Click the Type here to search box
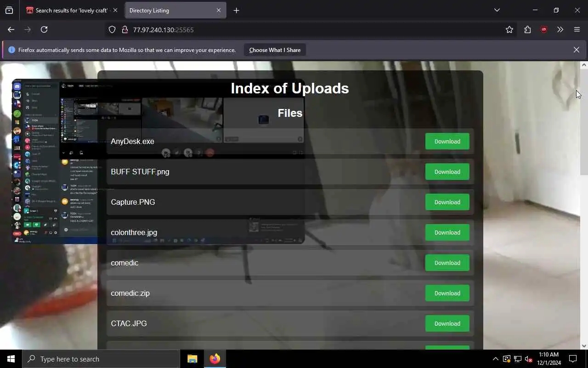The height and width of the screenshot is (368, 588). (101, 359)
